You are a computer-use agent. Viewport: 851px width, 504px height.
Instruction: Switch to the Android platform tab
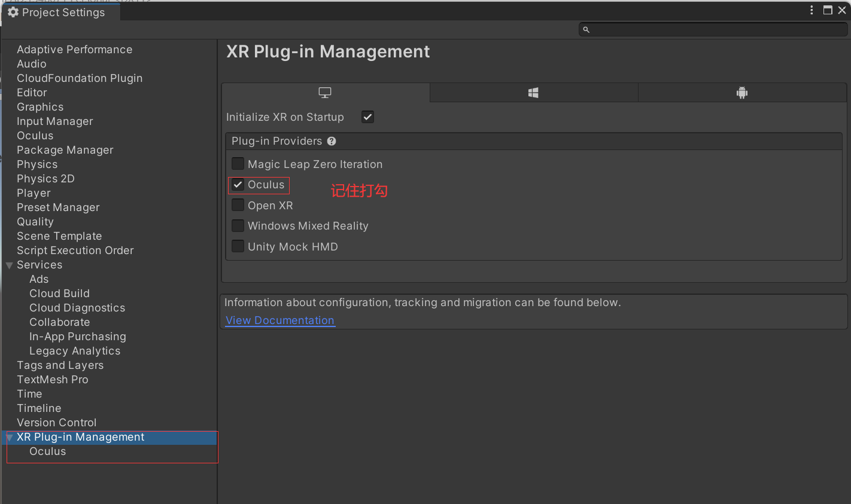742,93
